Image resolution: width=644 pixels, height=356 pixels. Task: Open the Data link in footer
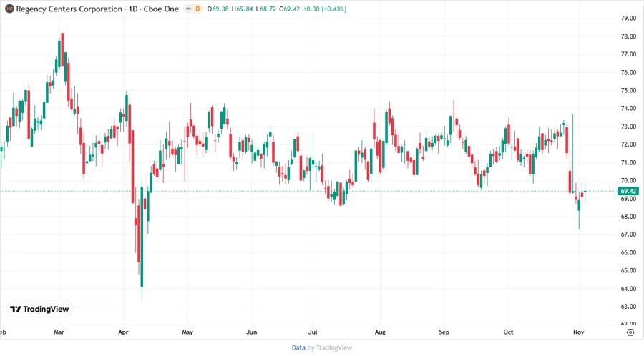(298, 347)
